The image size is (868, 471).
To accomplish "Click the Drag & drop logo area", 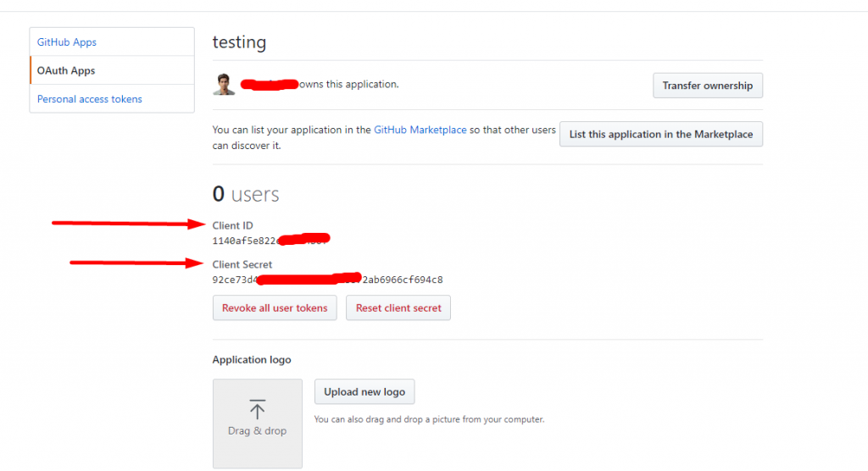I will (258, 424).
